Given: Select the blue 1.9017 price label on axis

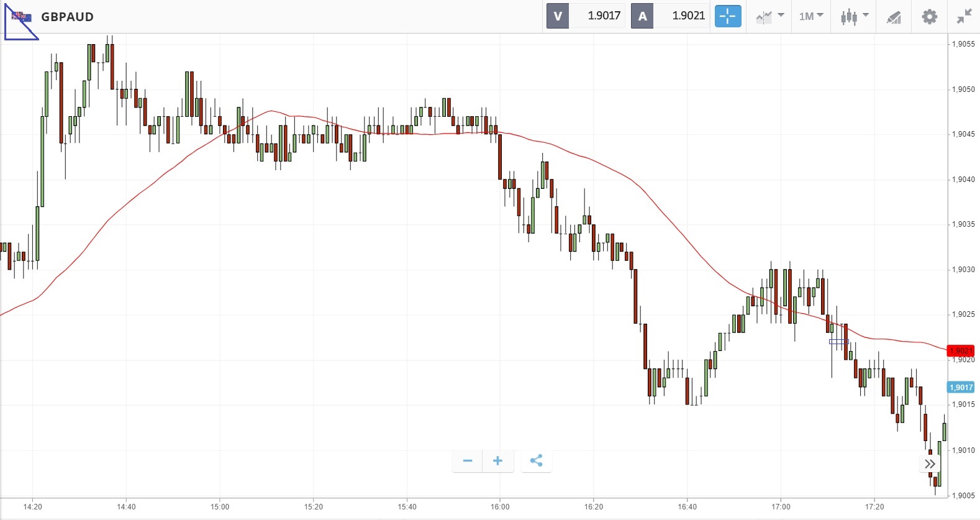Looking at the screenshot, I should click(x=961, y=388).
